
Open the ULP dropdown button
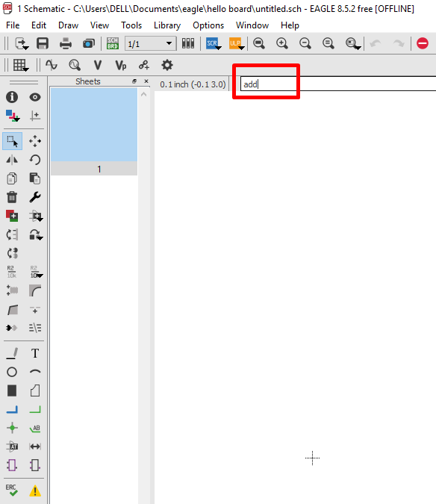tap(237, 43)
